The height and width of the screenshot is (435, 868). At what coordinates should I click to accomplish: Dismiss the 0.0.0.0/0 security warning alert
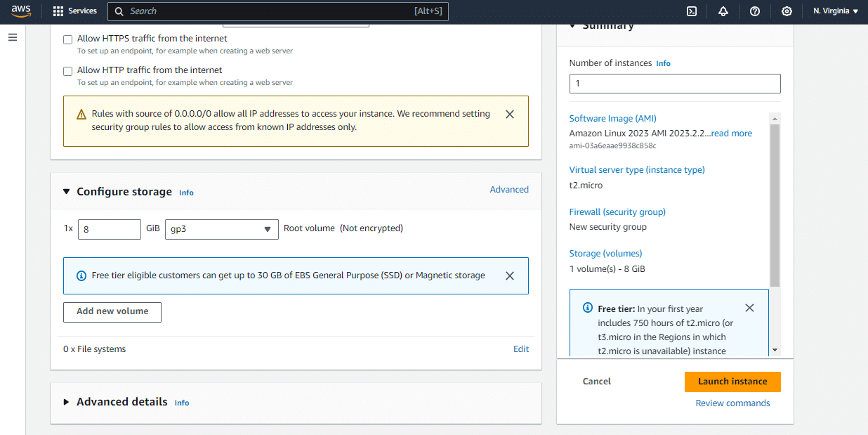[510, 114]
